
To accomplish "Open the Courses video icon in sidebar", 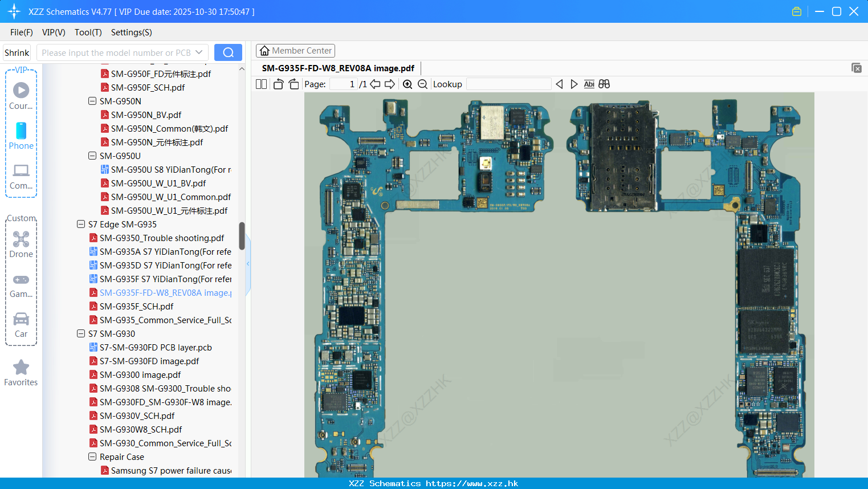I will coord(21,90).
